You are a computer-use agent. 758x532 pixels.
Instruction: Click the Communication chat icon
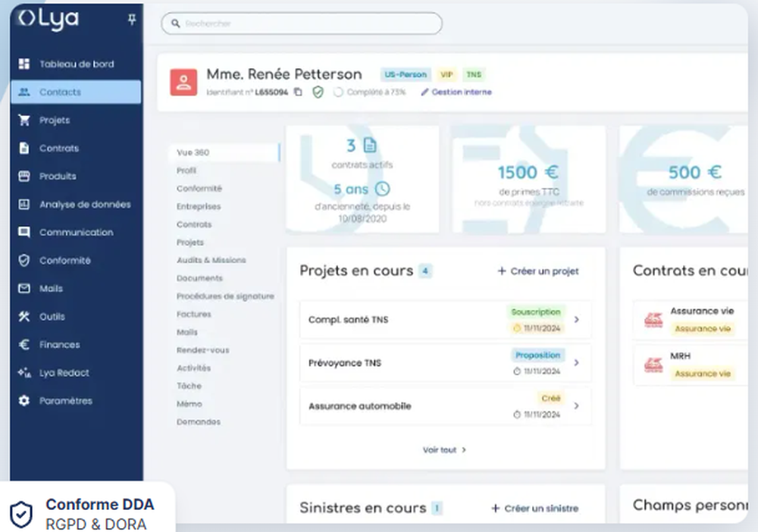tap(24, 233)
